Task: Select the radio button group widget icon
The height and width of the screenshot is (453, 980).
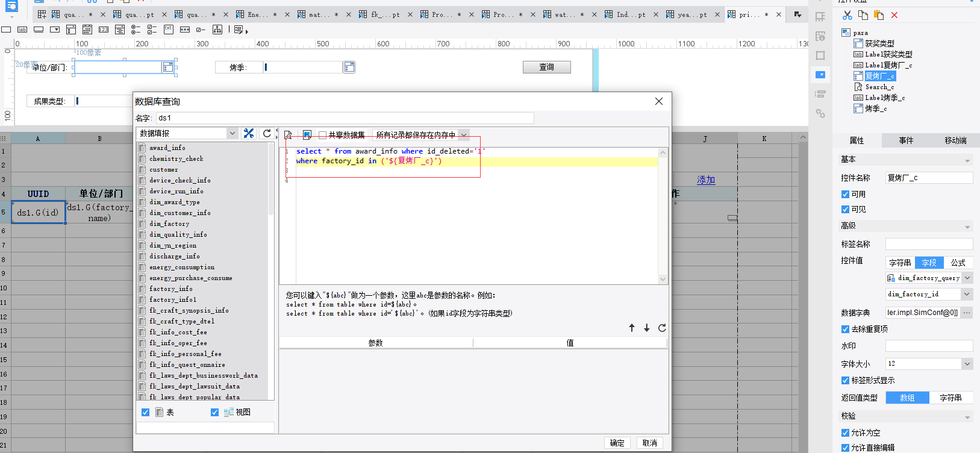Action: point(136,30)
